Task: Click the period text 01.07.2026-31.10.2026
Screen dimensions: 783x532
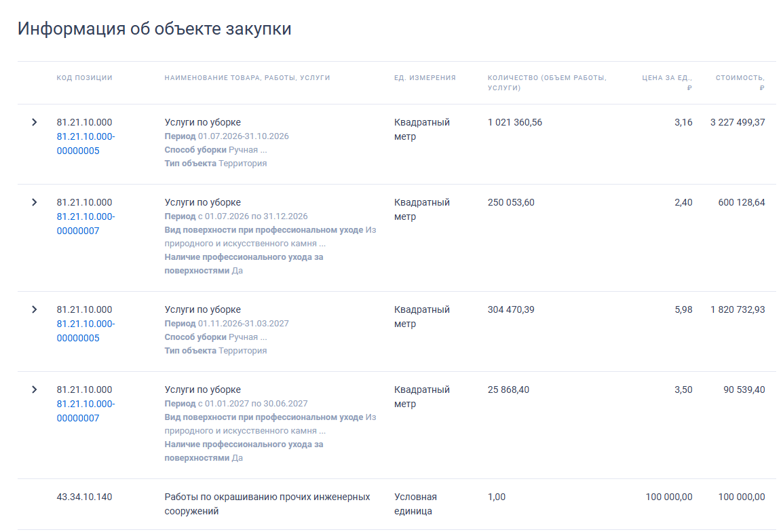Action: [243, 136]
